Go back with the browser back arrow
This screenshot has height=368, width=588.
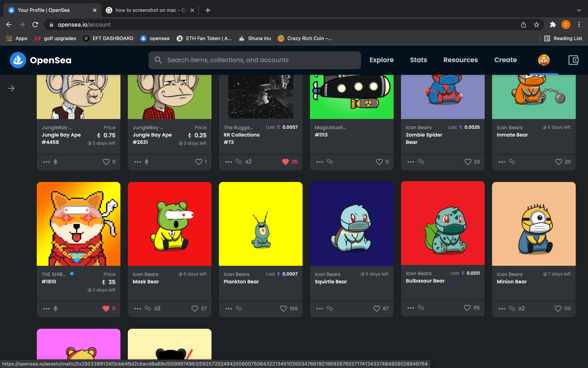pyautogui.click(x=9, y=25)
